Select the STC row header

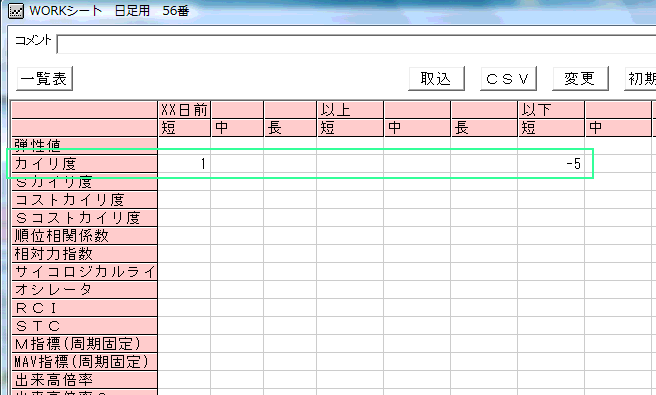[85, 326]
